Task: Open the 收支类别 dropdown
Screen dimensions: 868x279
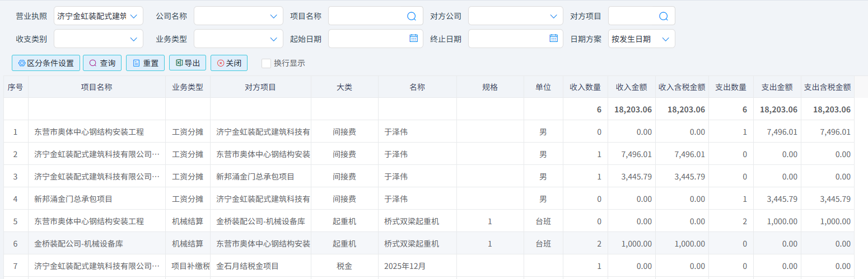Action: [x=99, y=39]
